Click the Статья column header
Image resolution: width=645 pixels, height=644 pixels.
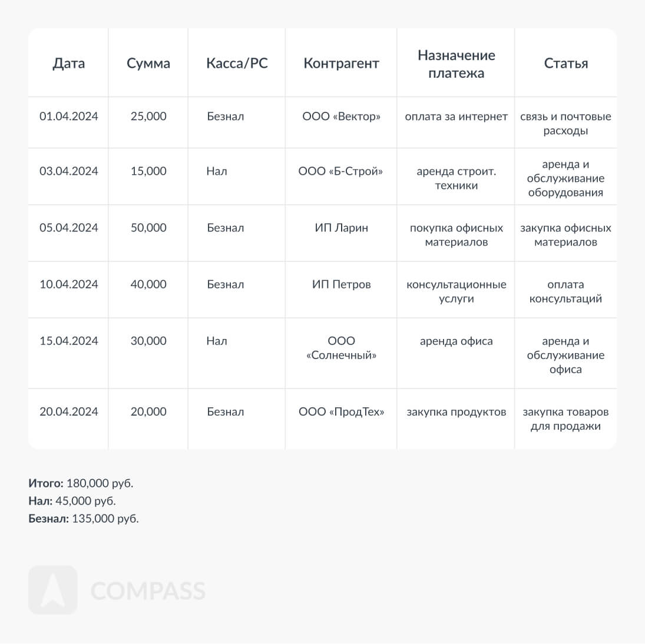coord(565,64)
